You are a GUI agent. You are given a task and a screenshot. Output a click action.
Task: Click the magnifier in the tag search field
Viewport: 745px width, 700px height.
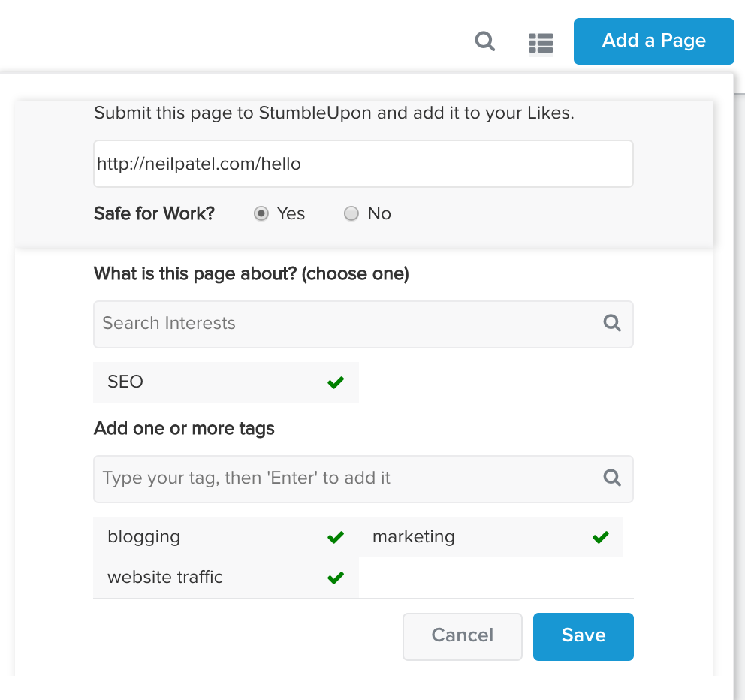coord(611,478)
